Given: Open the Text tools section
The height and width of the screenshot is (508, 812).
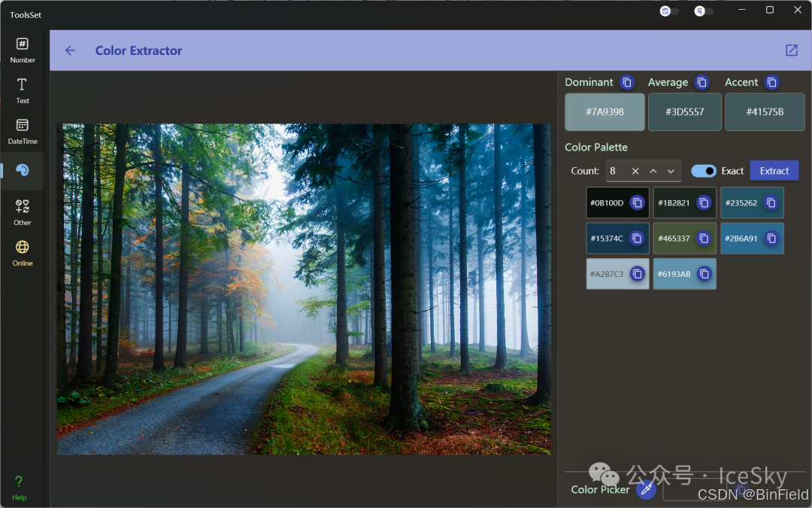Looking at the screenshot, I should point(23,91).
